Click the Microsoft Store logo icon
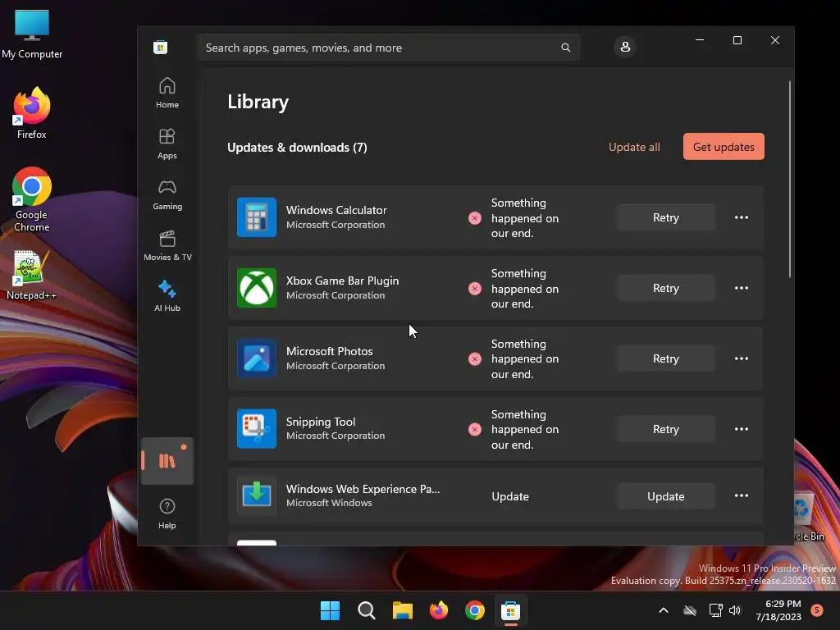This screenshot has width=840, height=630. point(160,47)
